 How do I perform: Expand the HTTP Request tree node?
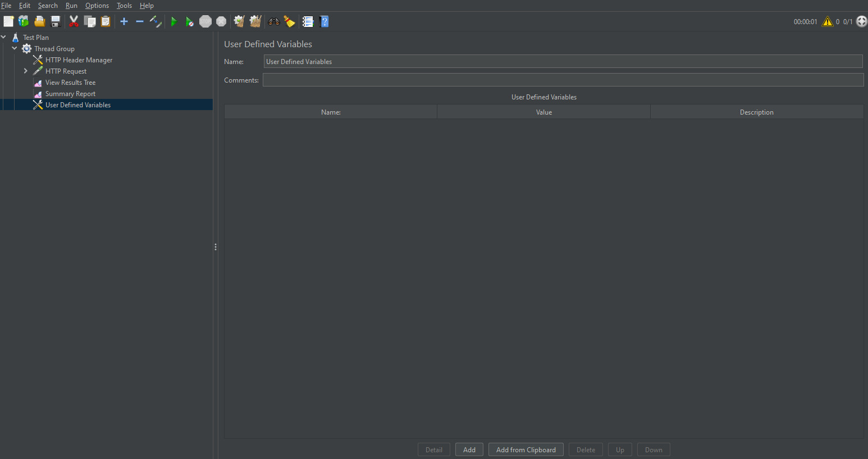coord(26,71)
